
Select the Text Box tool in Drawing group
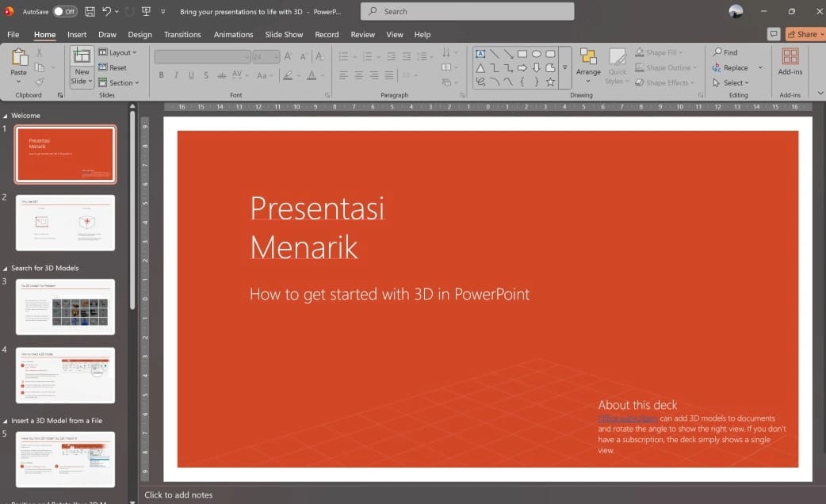tap(480, 53)
